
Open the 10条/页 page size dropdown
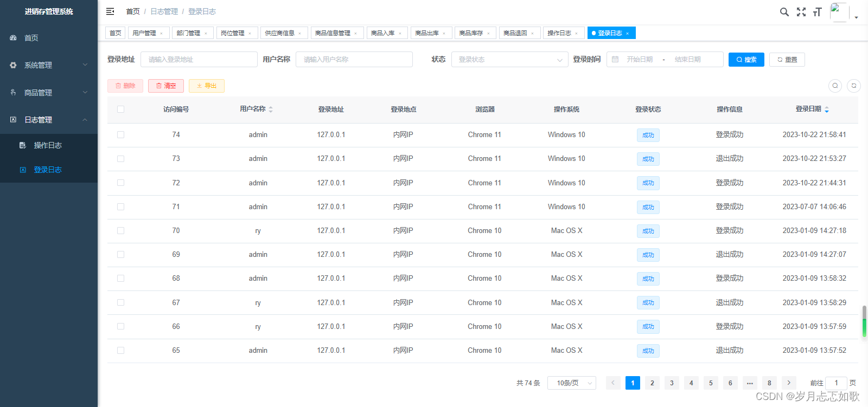coord(572,383)
